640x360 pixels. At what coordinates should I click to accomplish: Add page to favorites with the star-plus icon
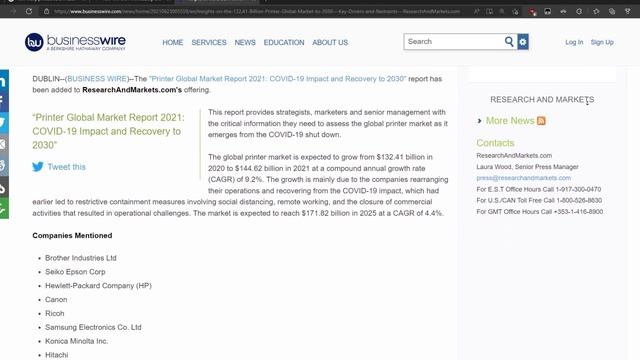click(x=516, y=11)
